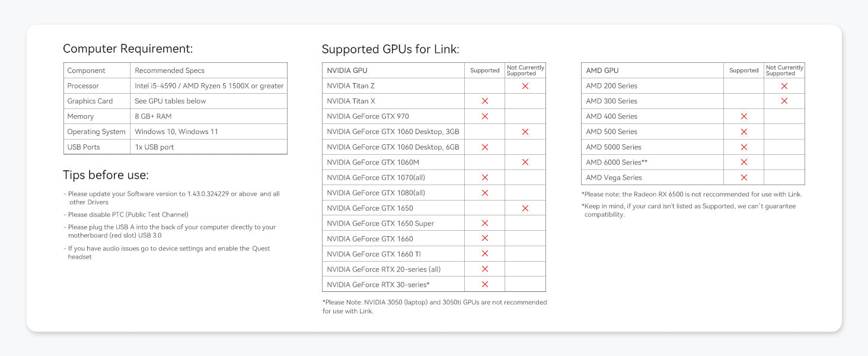Click the red X in the NVIDIA Titan Z row

tap(525, 86)
